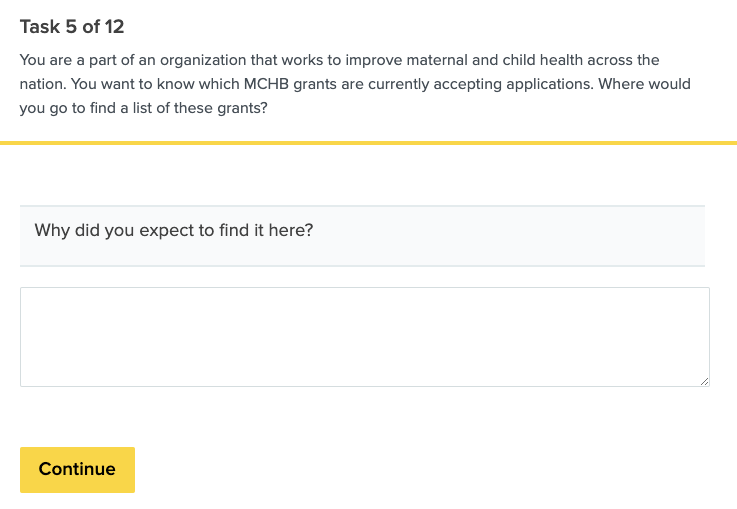Click the number '12' in task heading
Viewport: 737px width, 509px height.
click(x=114, y=27)
